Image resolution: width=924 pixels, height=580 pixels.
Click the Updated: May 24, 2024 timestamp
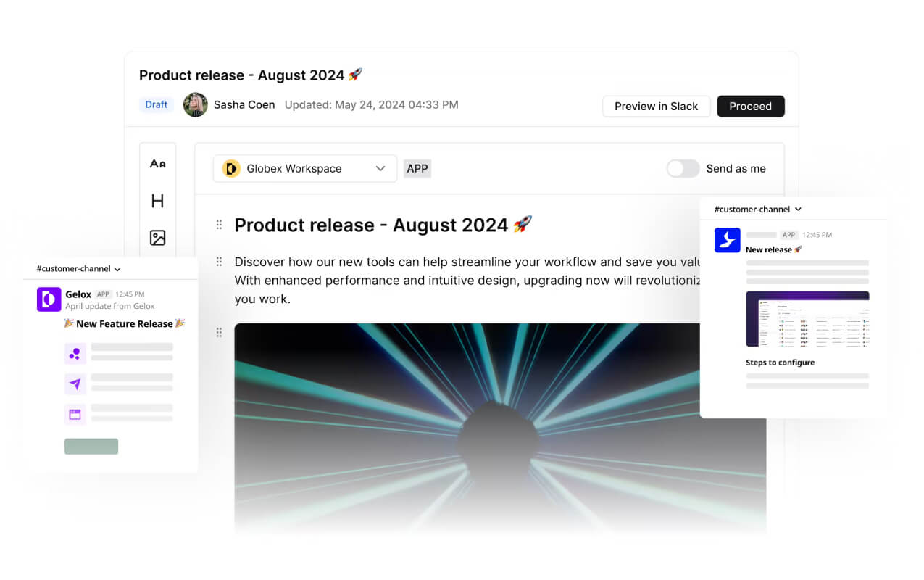point(371,104)
